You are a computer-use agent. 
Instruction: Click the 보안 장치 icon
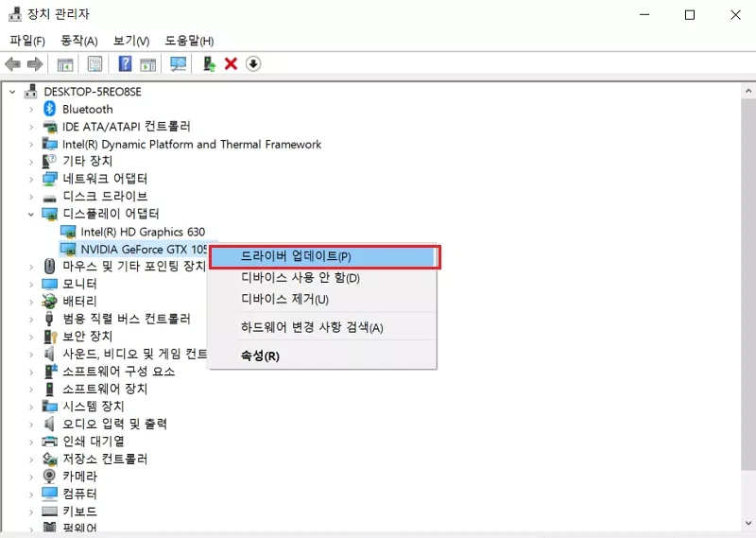click(50, 337)
